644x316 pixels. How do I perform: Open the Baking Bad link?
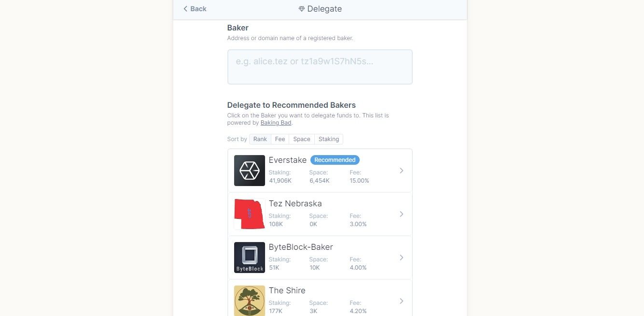pyautogui.click(x=276, y=123)
